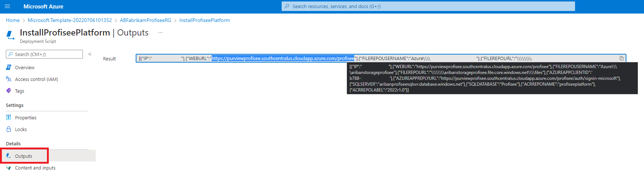Click the Details section heading

[x=13, y=144]
